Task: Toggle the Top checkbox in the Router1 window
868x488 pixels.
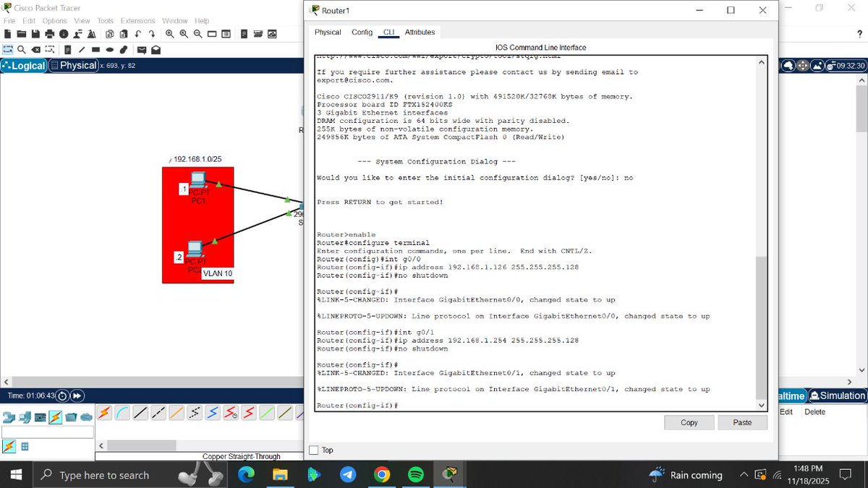Action: (x=313, y=450)
